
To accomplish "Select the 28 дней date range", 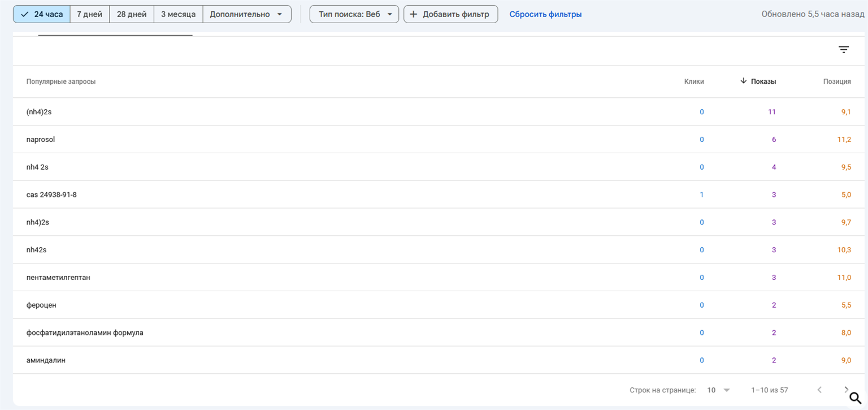I will [132, 14].
